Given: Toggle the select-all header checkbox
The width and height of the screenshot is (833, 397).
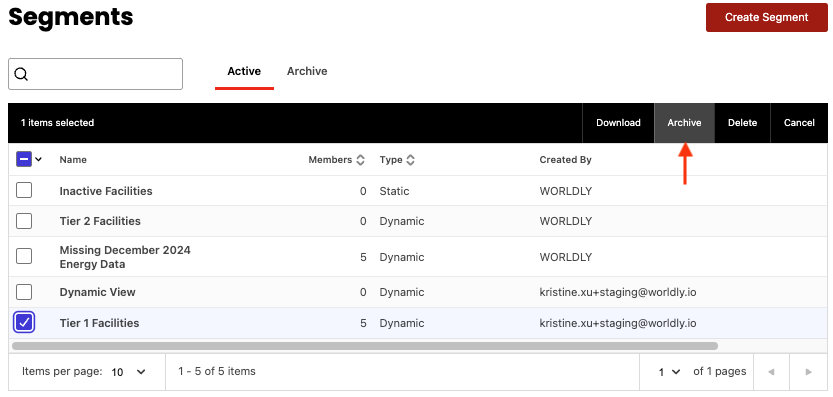Looking at the screenshot, I should pyautogui.click(x=24, y=159).
